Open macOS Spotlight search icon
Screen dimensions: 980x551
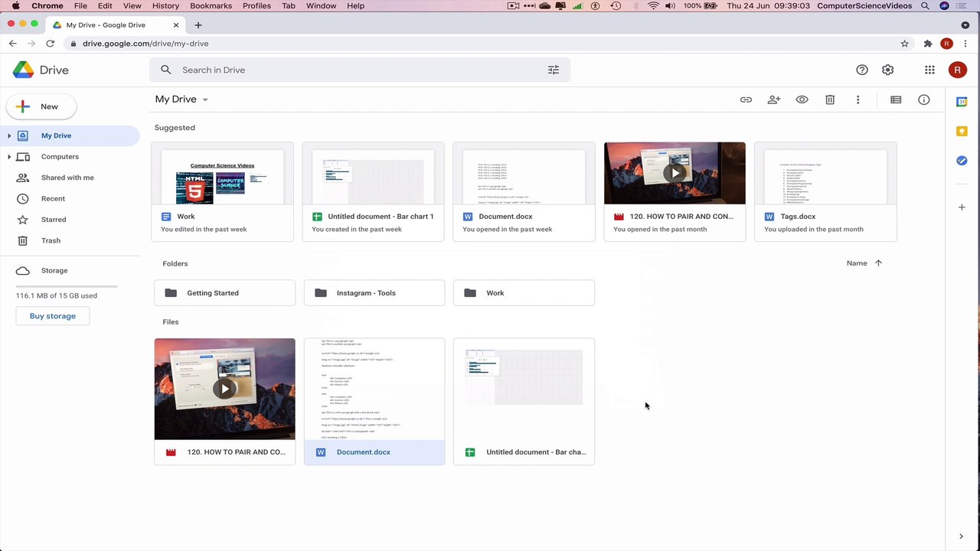[925, 5]
